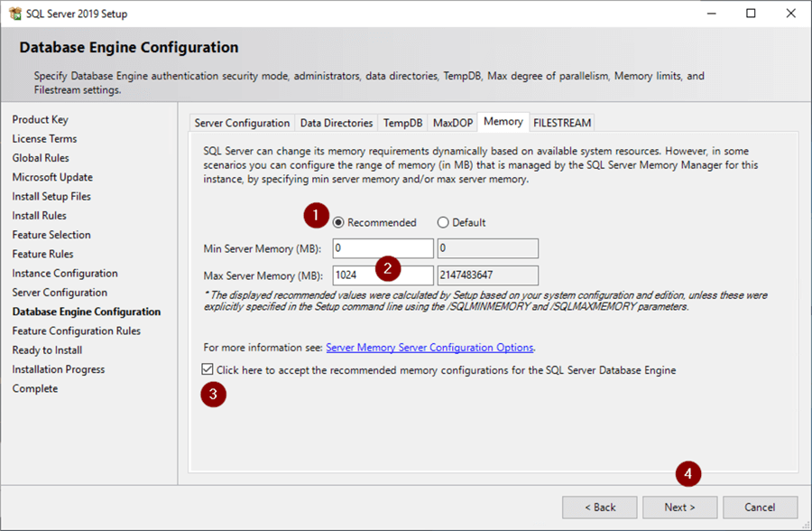Open the Data Directories tab
The height and width of the screenshot is (531, 812).
(336, 123)
